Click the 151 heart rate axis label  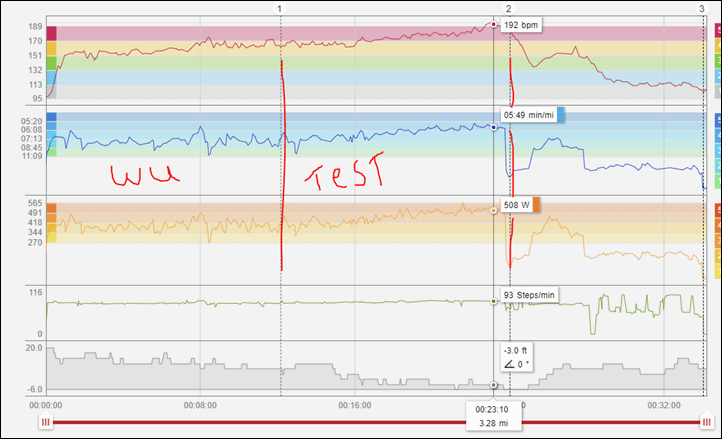coord(35,56)
